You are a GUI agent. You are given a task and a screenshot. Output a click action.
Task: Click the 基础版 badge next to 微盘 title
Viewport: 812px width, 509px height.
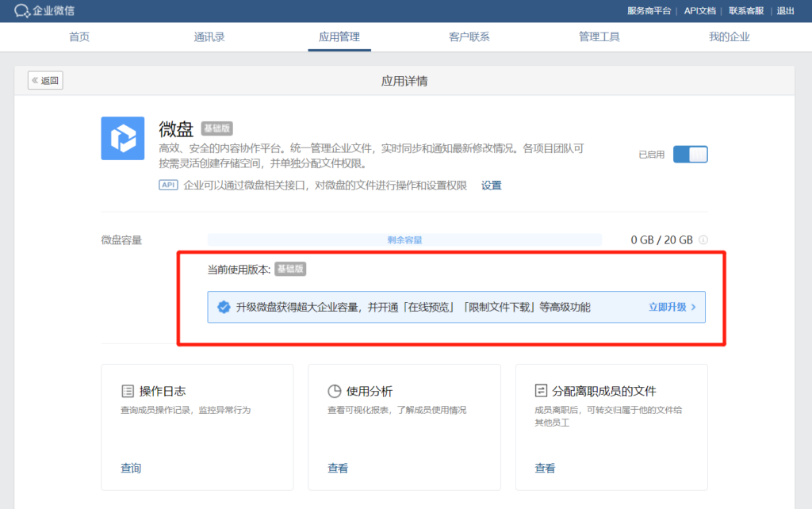tap(217, 128)
